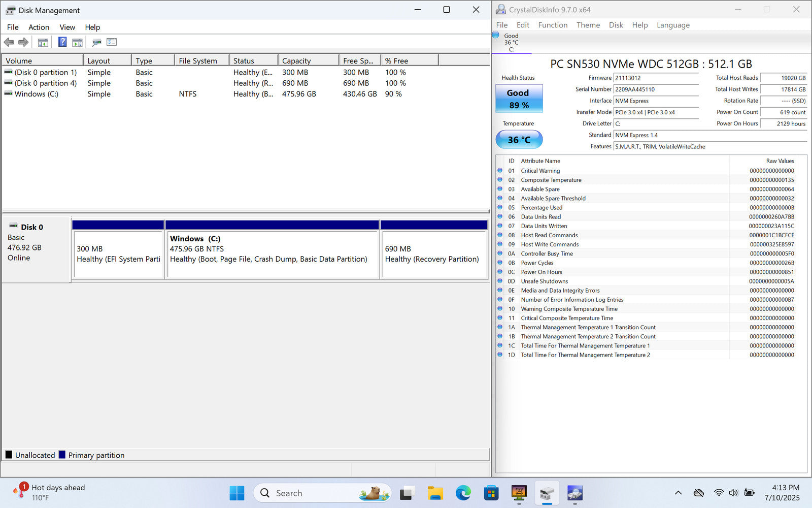The image size is (812, 508).
Task: Click the status dot beside Composite Temperature
Action: (500, 180)
